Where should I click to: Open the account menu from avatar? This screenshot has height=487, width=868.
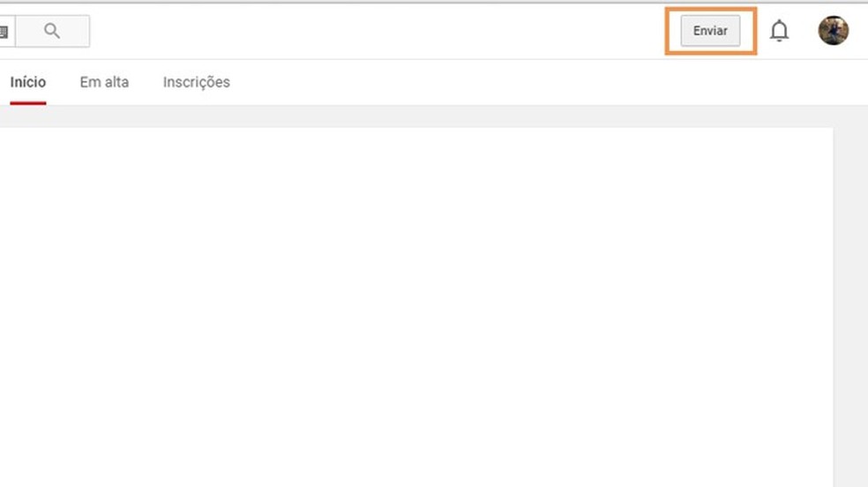tap(833, 31)
